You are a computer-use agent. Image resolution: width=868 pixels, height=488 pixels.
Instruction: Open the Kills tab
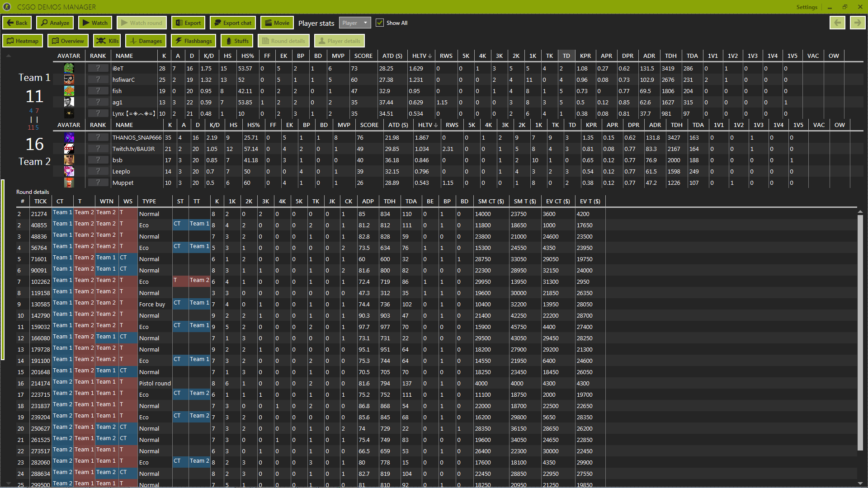pyautogui.click(x=107, y=41)
